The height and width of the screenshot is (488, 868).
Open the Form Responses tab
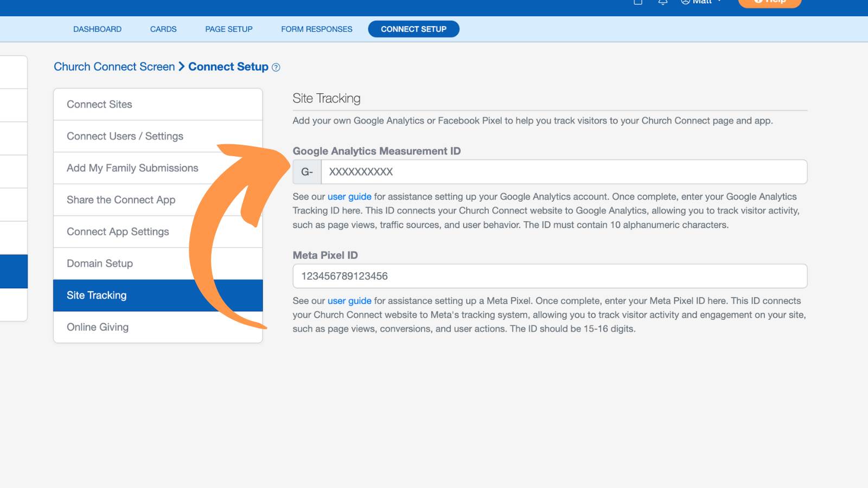point(317,29)
